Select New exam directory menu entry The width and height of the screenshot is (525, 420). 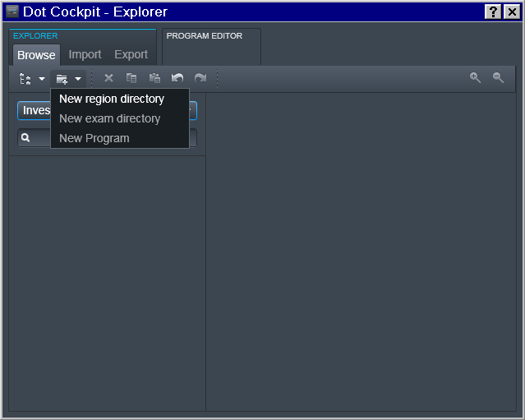(120, 118)
